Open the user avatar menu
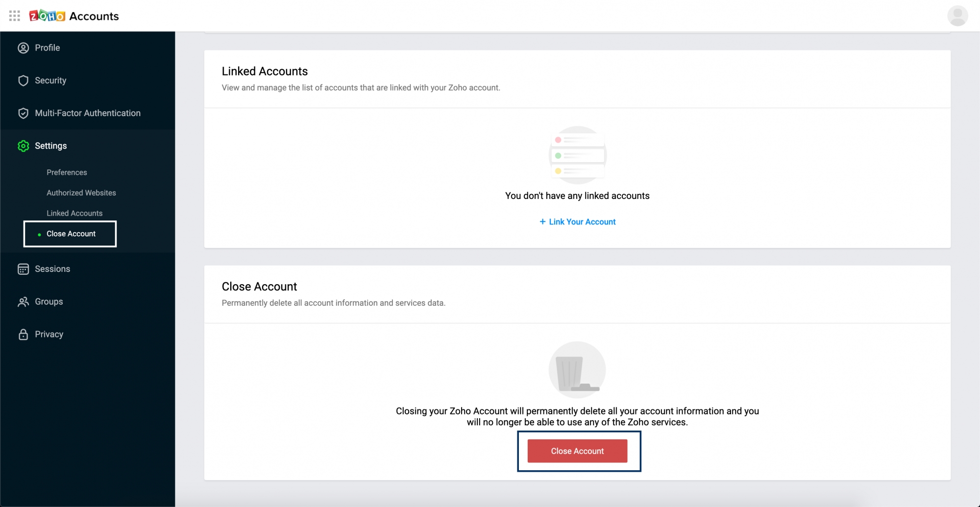This screenshot has height=507, width=980. click(957, 16)
